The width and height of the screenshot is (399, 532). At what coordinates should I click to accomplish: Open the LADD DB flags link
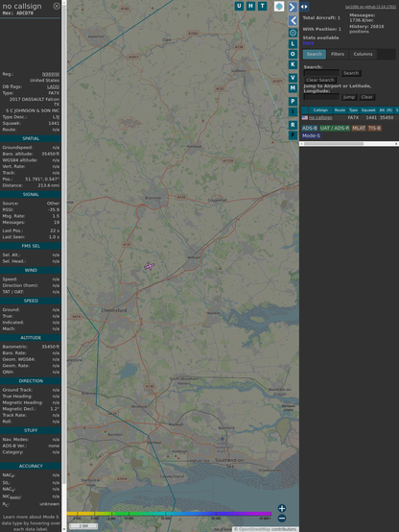click(53, 86)
